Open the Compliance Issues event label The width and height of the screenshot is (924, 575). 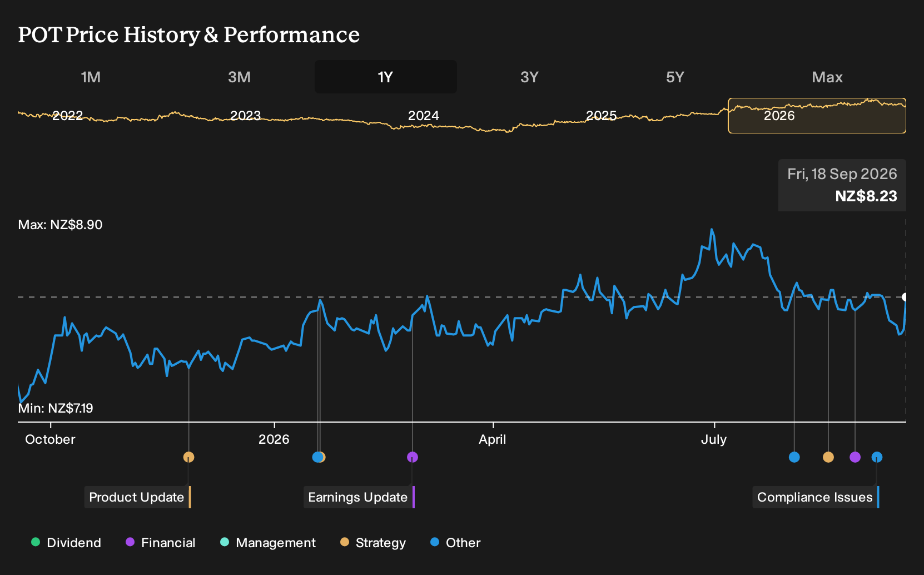click(816, 497)
